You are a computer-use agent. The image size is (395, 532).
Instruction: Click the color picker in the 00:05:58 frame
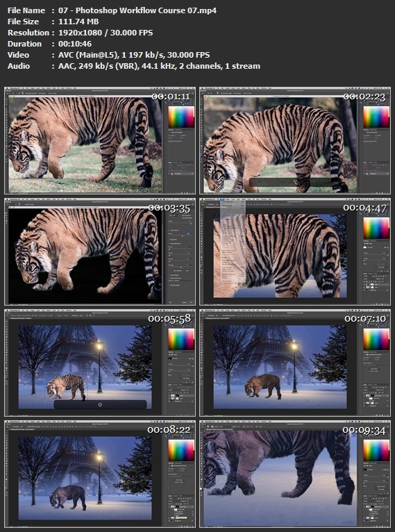click(x=181, y=339)
